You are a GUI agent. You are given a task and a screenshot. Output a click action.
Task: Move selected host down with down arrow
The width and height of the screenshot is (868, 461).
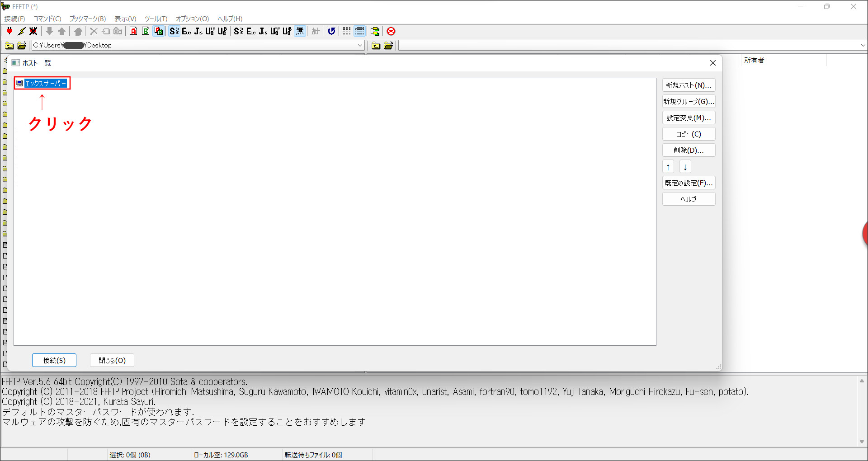pyautogui.click(x=685, y=167)
